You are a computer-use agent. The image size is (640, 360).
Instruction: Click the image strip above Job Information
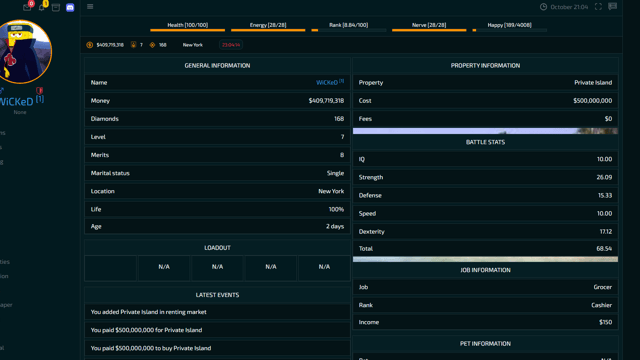click(x=485, y=259)
